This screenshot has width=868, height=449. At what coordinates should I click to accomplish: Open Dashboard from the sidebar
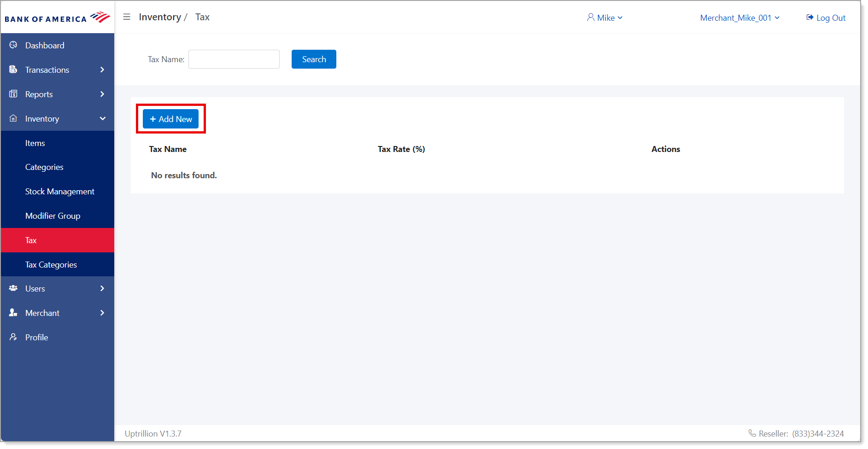58,45
